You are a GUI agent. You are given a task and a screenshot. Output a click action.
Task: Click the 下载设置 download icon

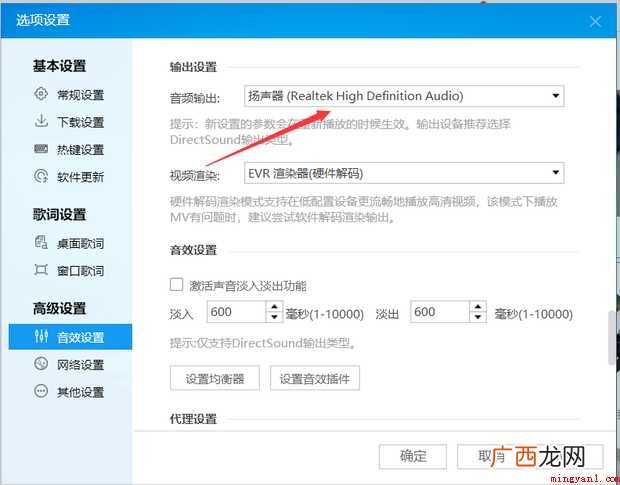[41, 121]
